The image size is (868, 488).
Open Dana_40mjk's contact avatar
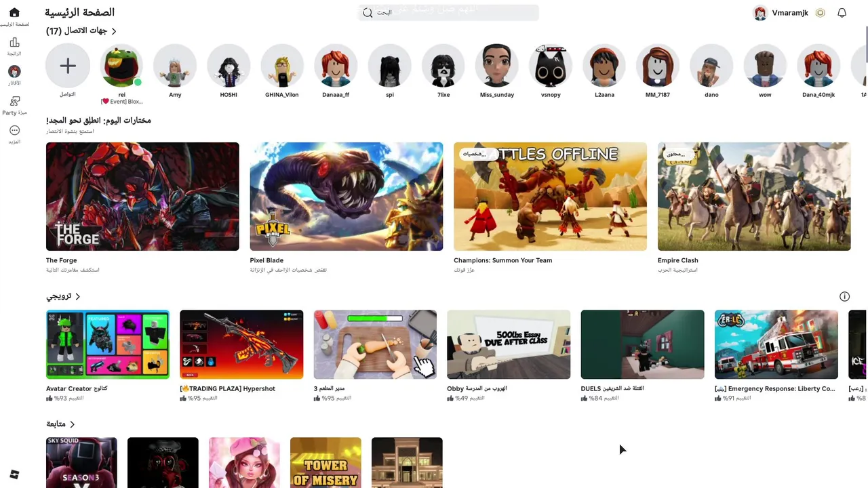click(x=818, y=66)
